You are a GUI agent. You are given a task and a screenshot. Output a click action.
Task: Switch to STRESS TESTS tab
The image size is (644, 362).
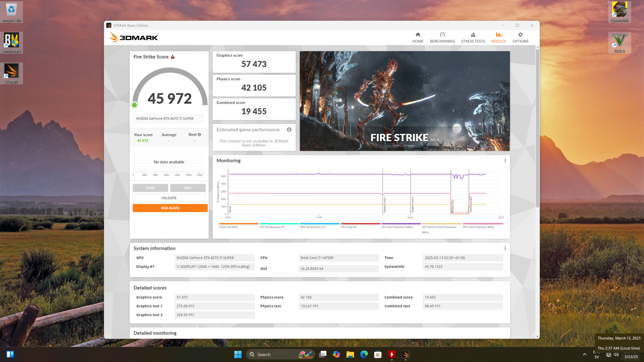coord(473,38)
